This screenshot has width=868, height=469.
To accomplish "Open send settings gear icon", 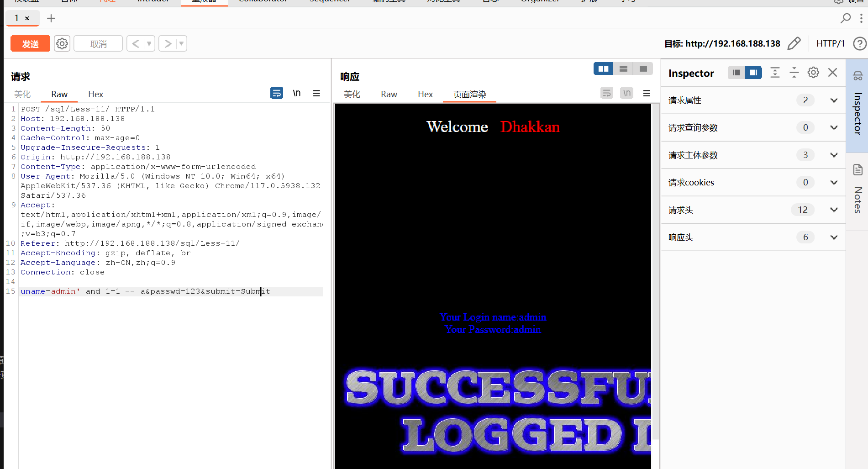I will pyautogui.click(x=62, y=44).
